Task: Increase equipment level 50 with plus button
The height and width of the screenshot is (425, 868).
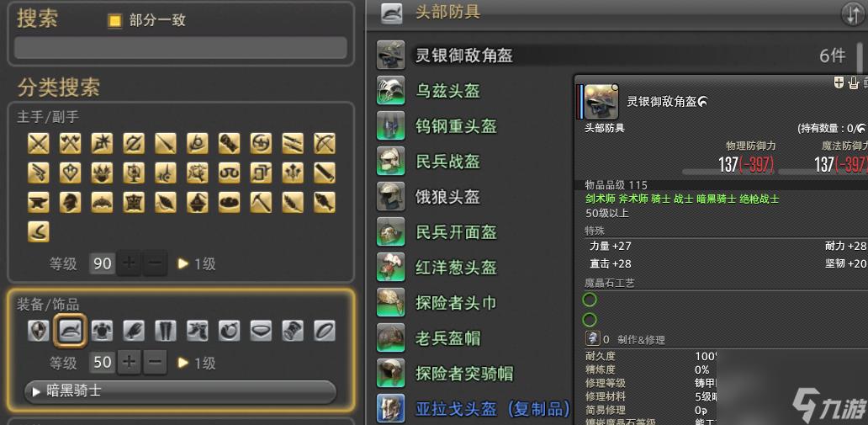Action: point(129,363)
